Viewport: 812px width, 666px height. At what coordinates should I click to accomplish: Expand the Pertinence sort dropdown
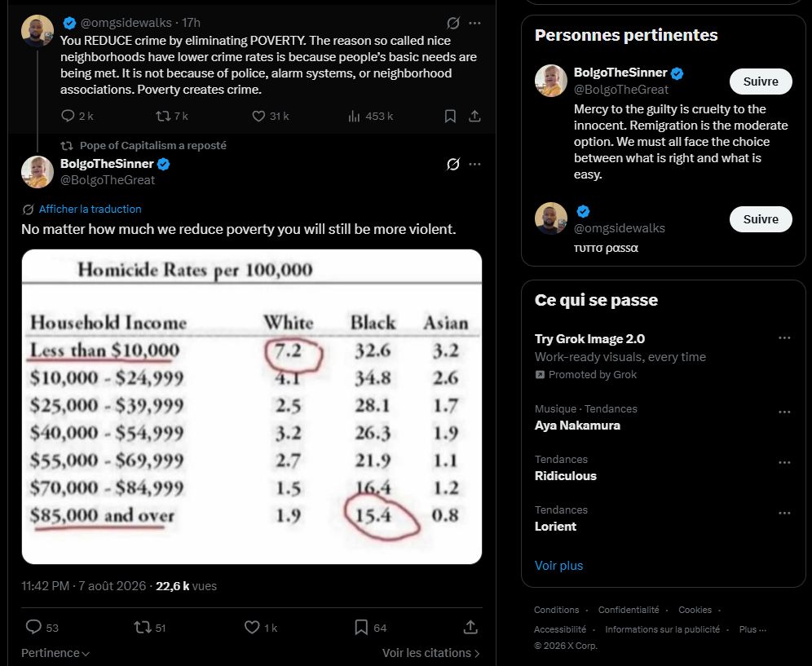tap(55, 653)
